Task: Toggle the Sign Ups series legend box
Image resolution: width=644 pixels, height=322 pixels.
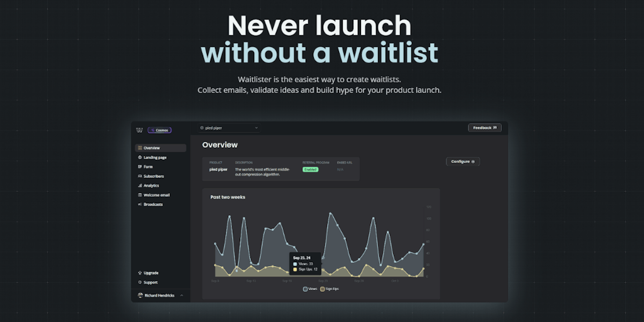Action: coord(323,289)
